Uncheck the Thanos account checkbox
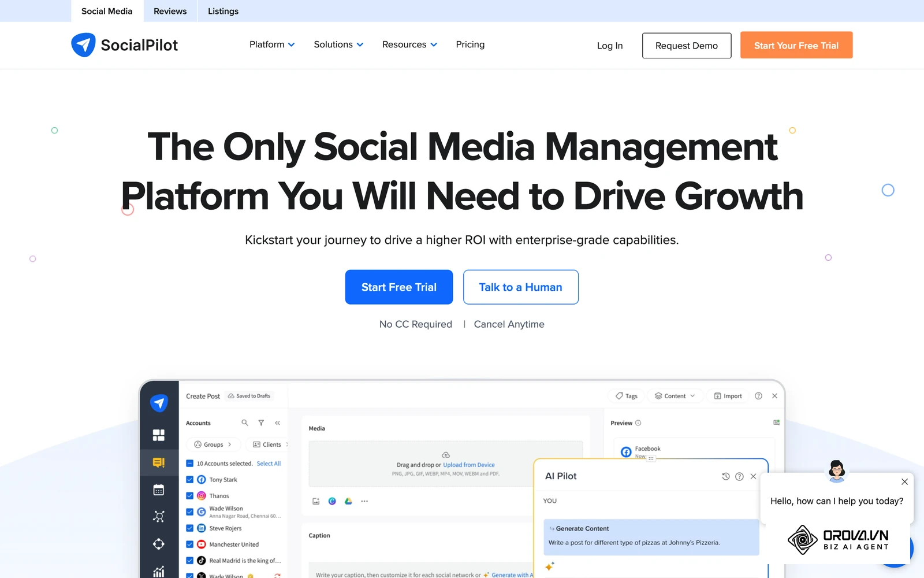Image resolution: width=924 pixels, height=578 pixels. pyautogui.click(x=189, y=495)
